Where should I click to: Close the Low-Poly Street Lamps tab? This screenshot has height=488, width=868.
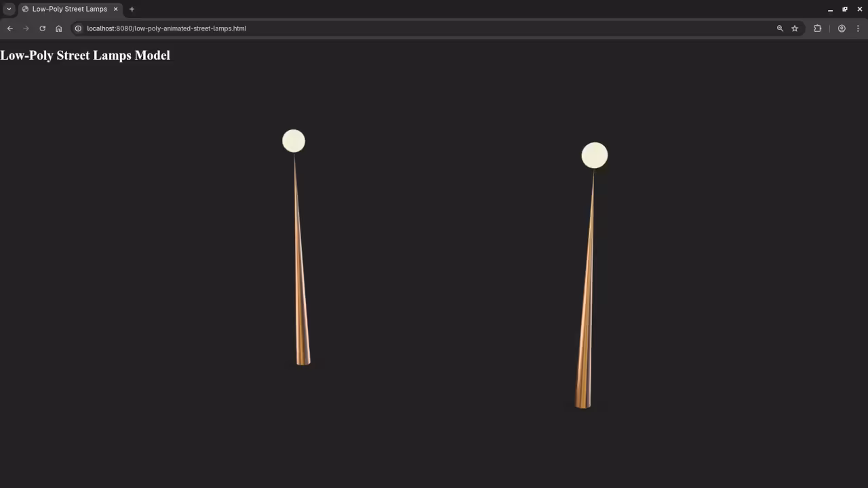pos(115,9)
